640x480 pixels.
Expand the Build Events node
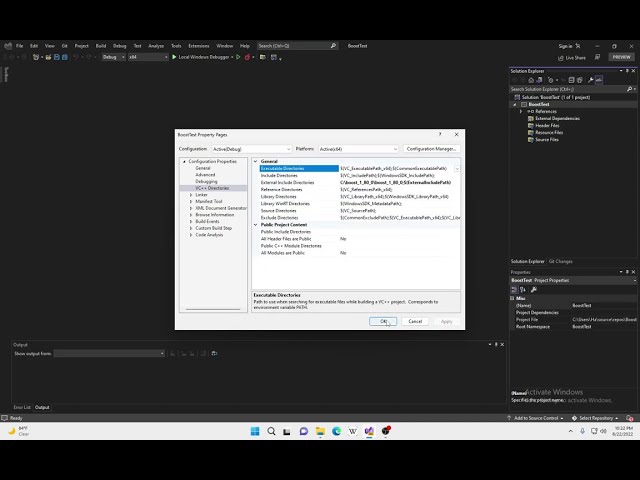pyautogui.click(x=191, y=222)
